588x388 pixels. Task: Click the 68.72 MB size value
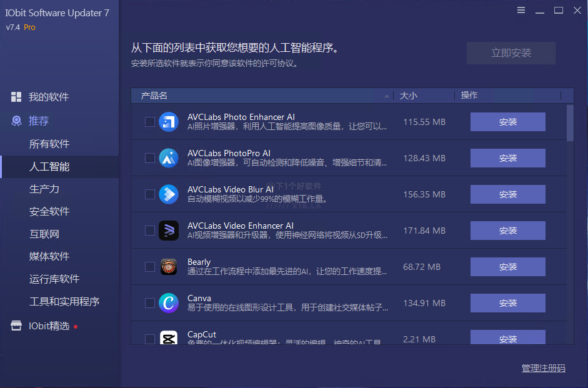pyautogui.click(x=422, y=267)
